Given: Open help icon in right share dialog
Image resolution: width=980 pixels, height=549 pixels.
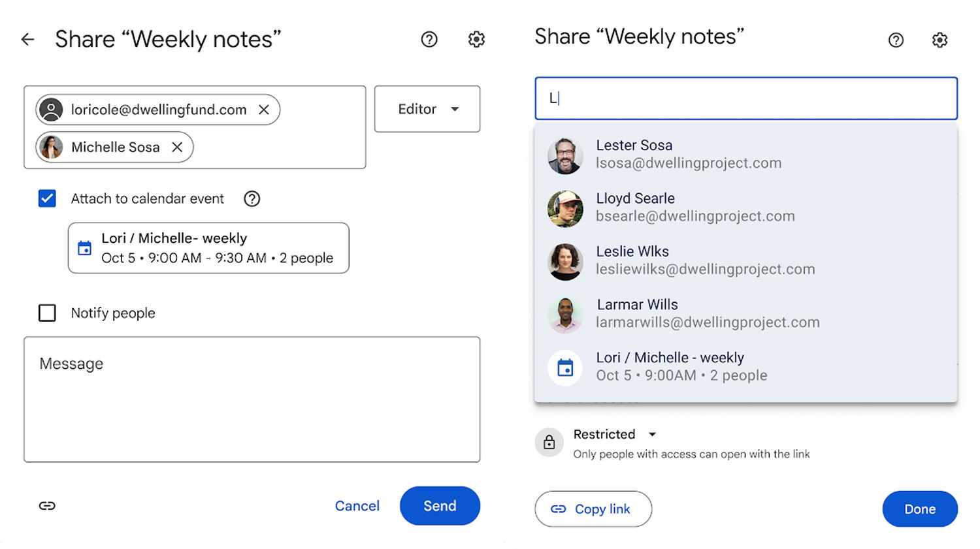Looking at the screenshot, I should [x=896, y=40].
